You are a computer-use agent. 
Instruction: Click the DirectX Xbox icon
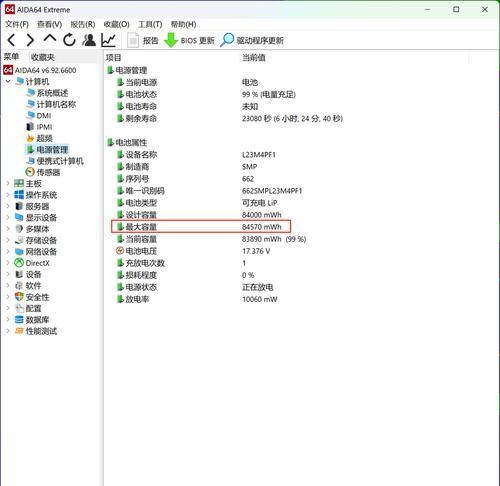coord(19,263)
